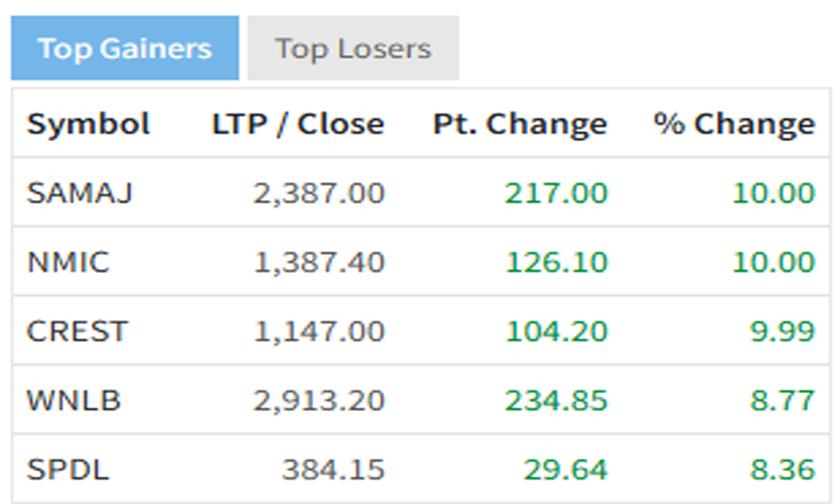
Task: Select the SAMAJ stock symbol
Action: (x=79, y=193)
